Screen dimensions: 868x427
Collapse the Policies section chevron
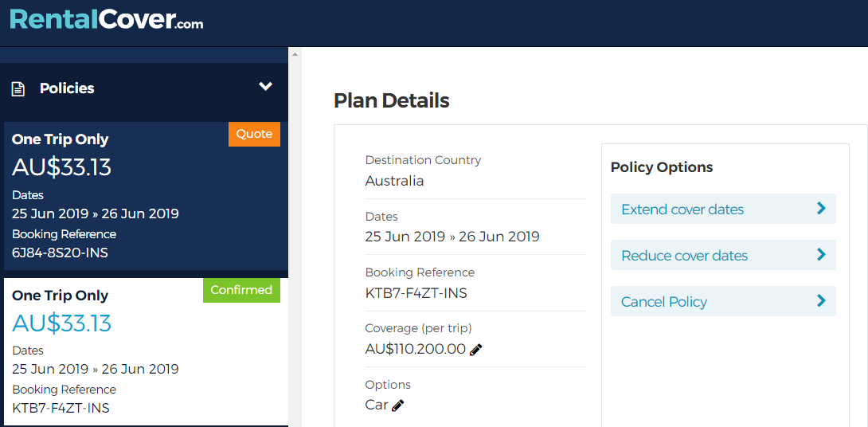(x=266, y=87)
